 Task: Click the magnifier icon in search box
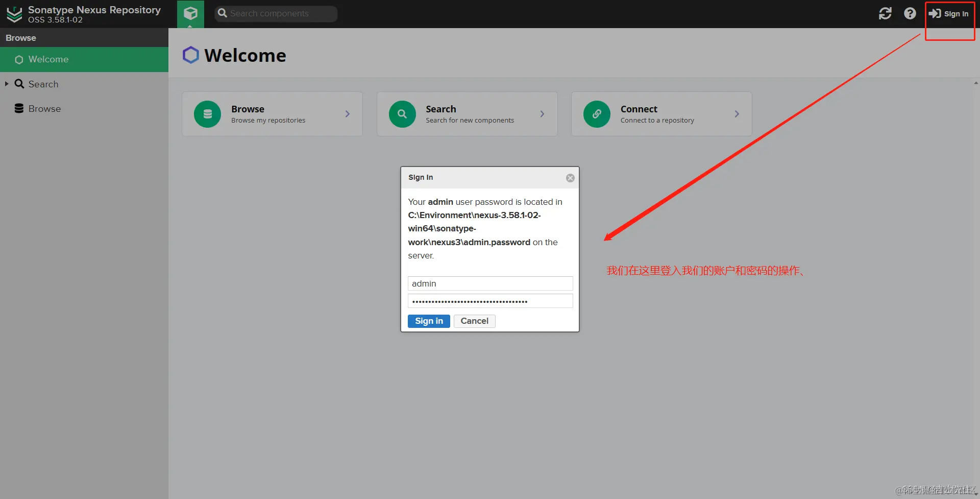[223, 13]
